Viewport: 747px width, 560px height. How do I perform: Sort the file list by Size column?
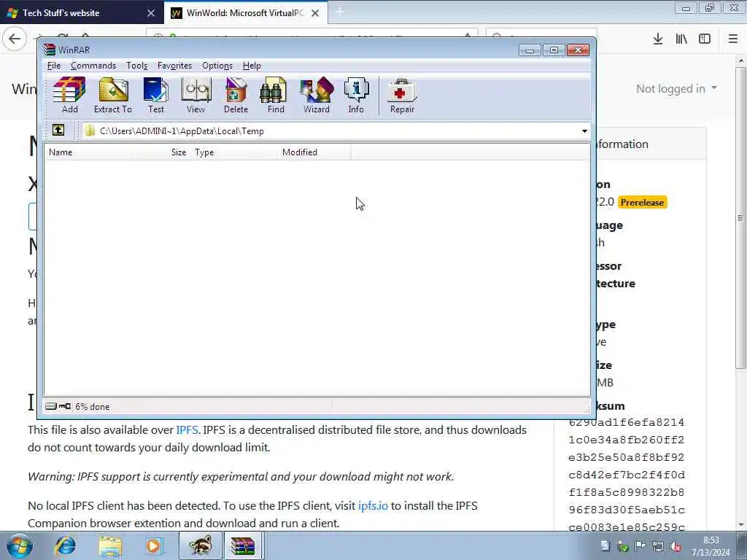161,152
